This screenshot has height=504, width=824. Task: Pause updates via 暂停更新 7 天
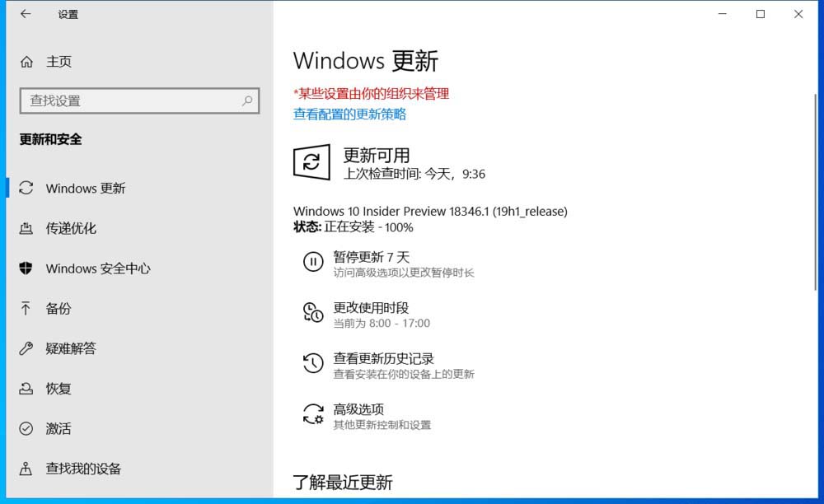371,257
